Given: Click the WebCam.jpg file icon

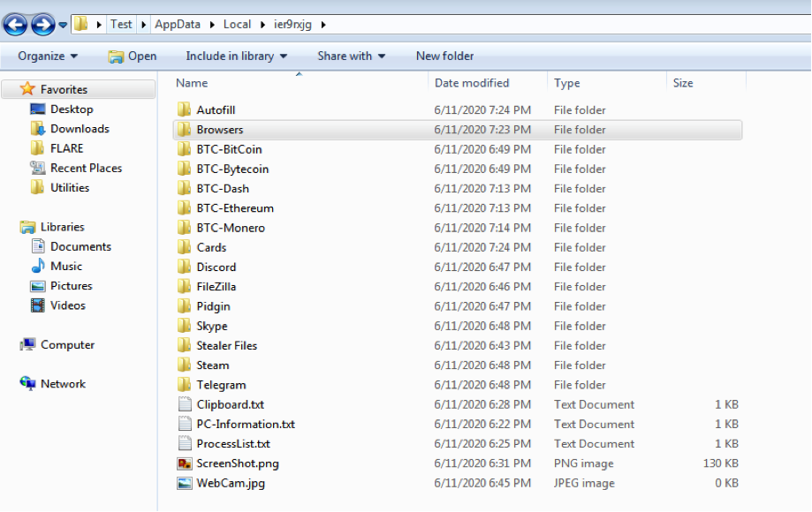Looking at the screenshot, I should tap(184, 483).
